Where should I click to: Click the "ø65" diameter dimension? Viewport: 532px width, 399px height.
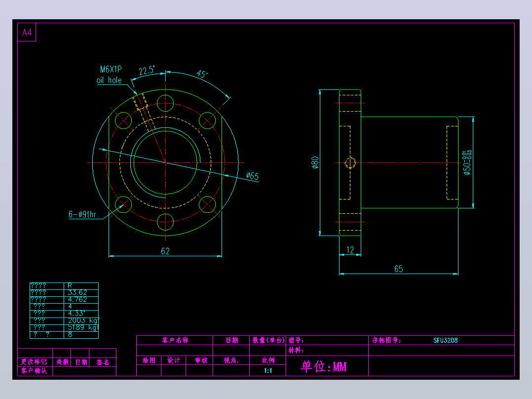[x=253, y=176]
